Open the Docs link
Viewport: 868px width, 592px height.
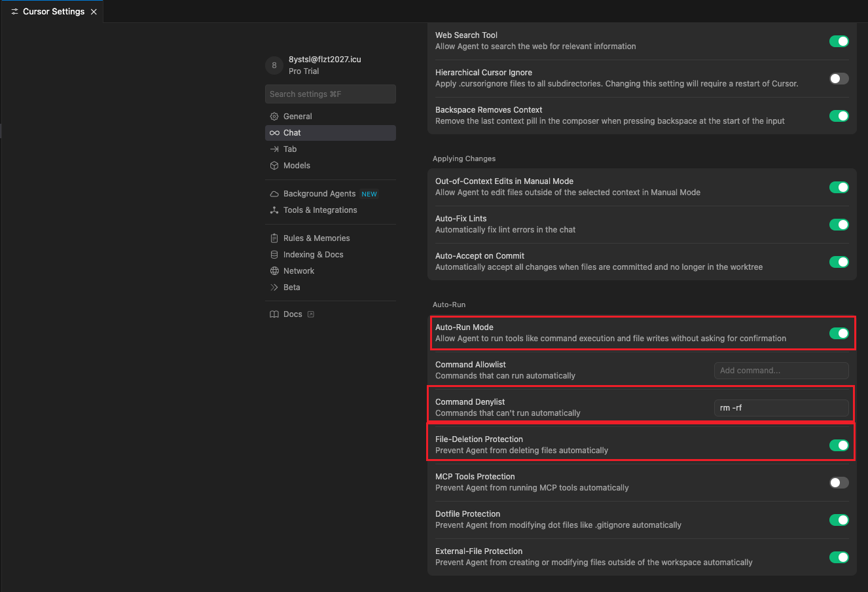coord(331,314)
